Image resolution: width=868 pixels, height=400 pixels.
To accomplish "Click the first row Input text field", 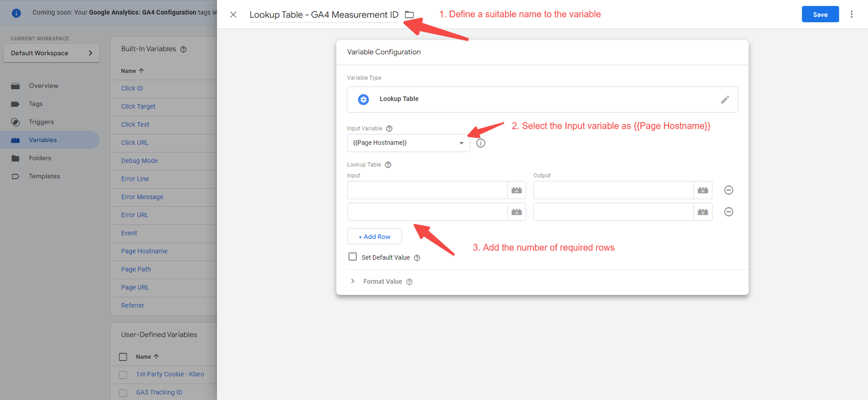I will 427,190.
